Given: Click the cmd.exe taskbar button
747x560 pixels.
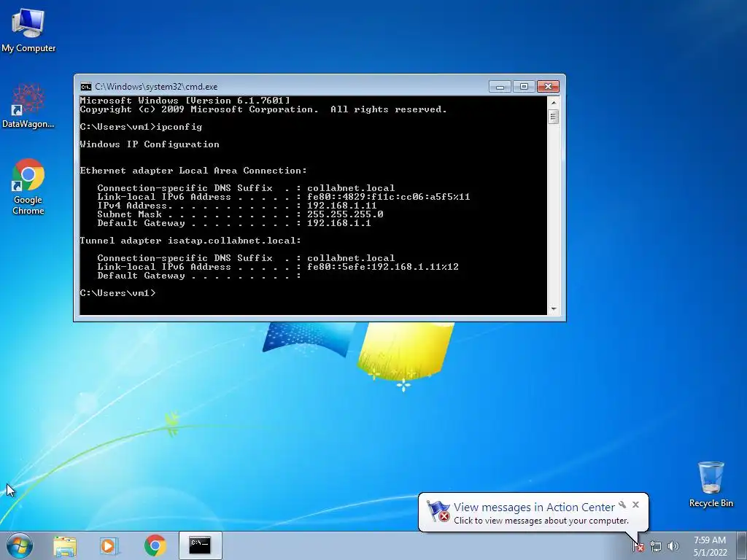Looking at the screenshot, I should pyautogui.click(x=200, y=545).
